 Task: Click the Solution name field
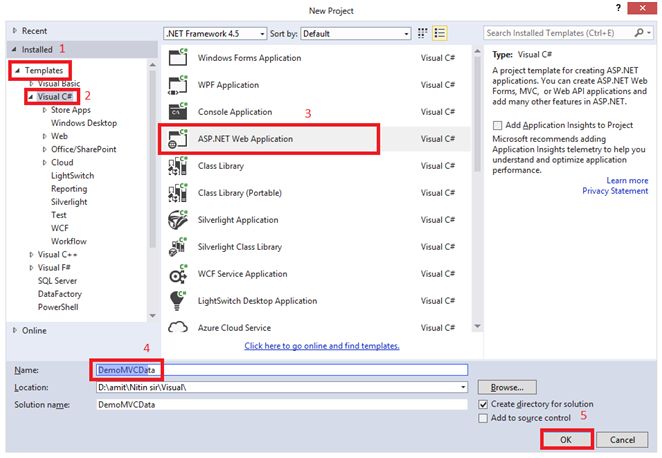coord(282,404)
